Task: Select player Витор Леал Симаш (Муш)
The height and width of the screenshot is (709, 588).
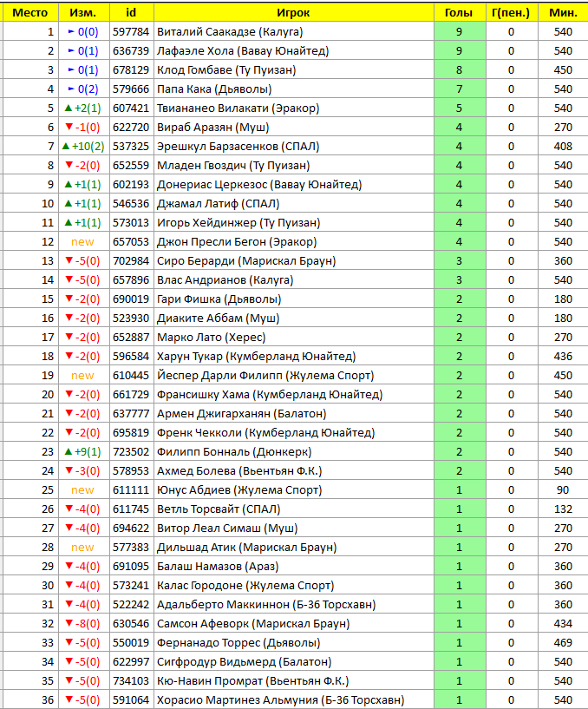Action: point(227,528)
